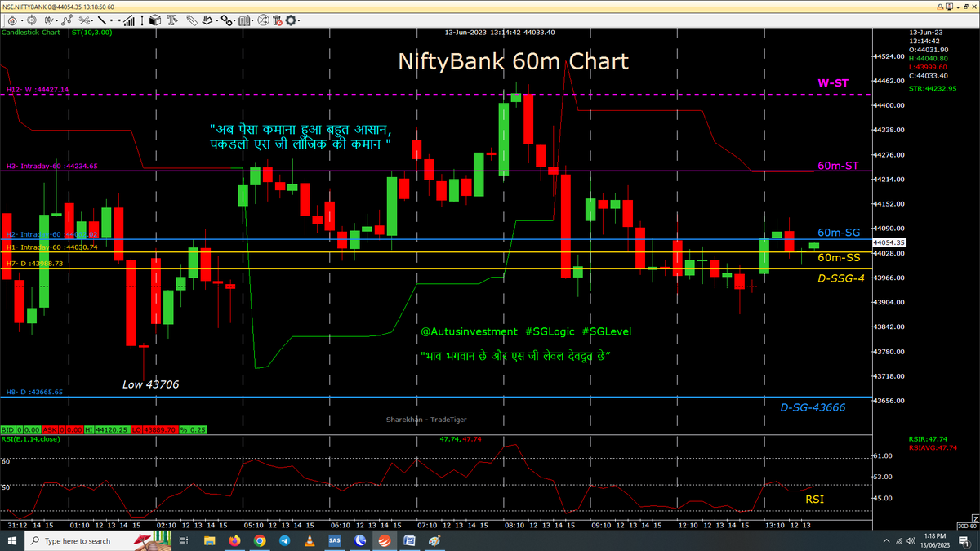The image size is (980, 551).
Task: Click the H8- D :43665.65 level label
Action: pos(34,392)
